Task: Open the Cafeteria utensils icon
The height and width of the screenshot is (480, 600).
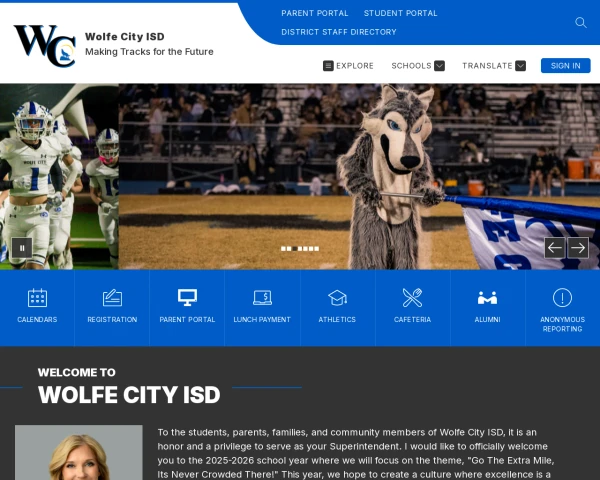Action: 412,298
